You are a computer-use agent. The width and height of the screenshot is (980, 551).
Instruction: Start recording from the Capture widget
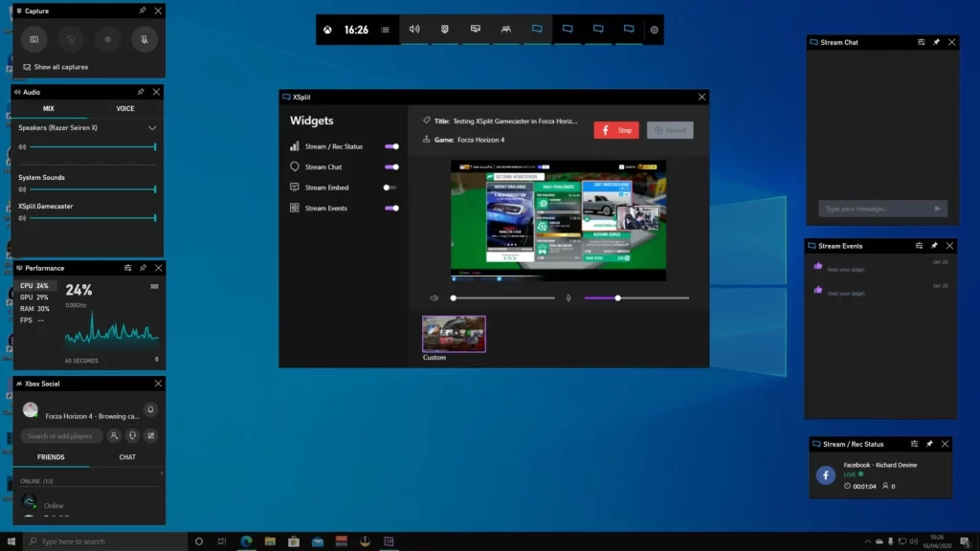(x=107, y=39)
